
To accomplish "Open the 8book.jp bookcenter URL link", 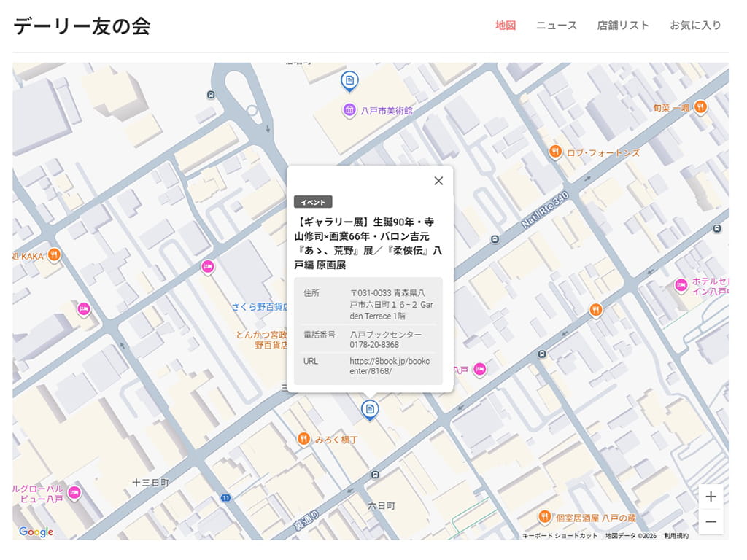I will (388, 365).
